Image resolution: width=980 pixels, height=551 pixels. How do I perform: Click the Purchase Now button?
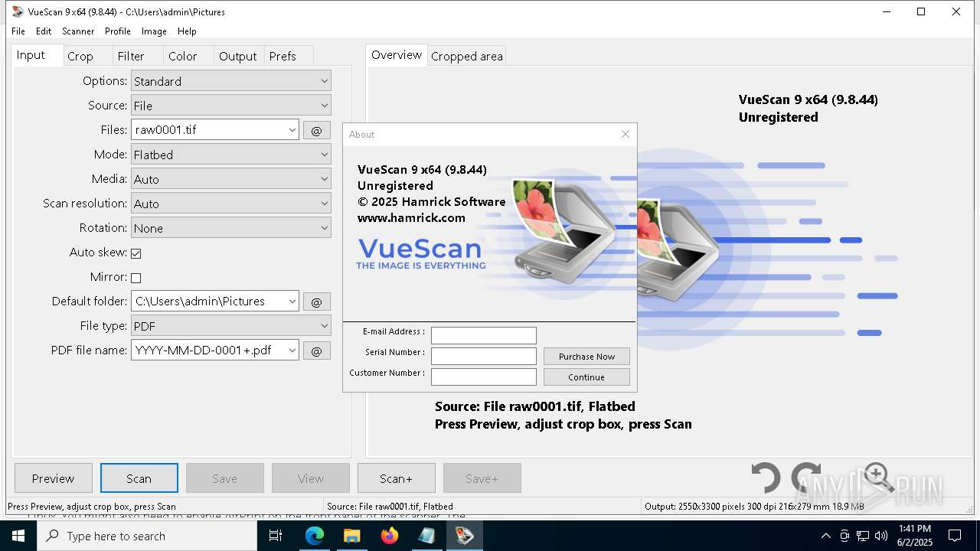586,357
